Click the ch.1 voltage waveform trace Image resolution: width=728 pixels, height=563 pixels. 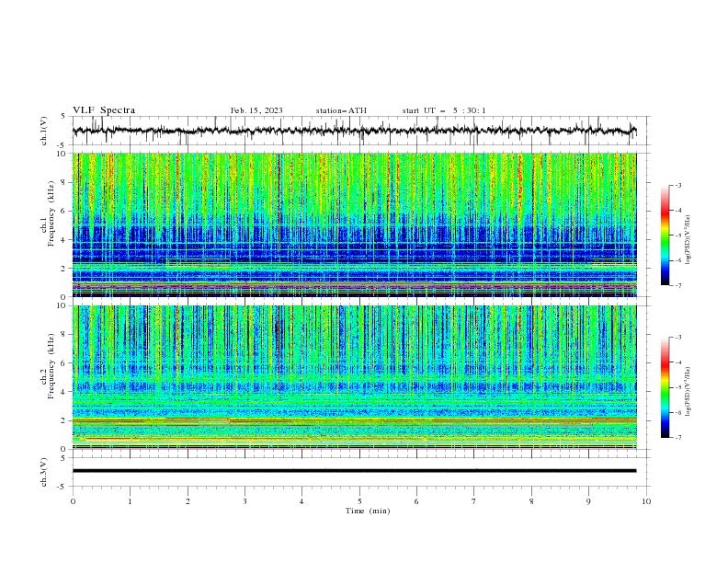pos(354,131)
